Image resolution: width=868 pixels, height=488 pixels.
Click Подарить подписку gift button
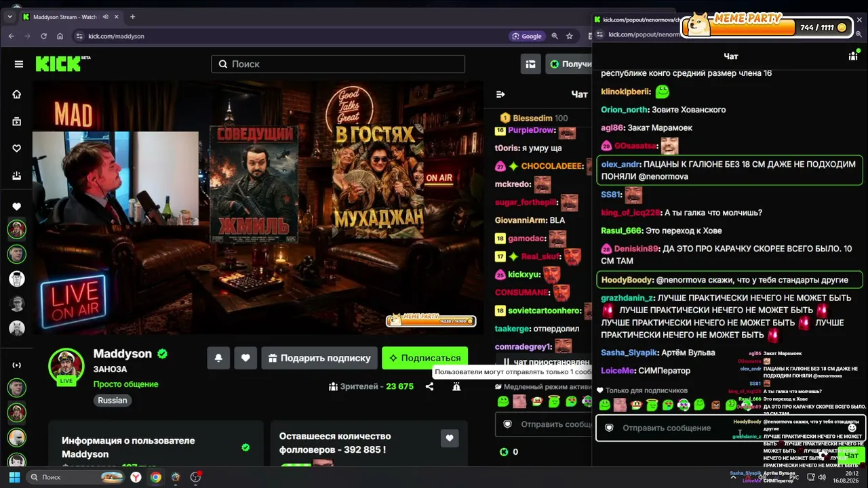click(319, 358)
